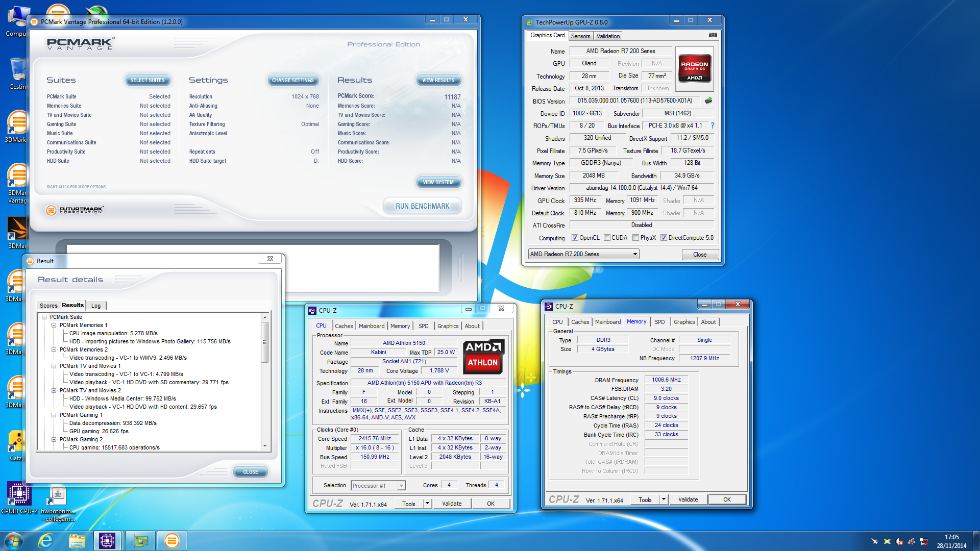Click GPU-Z BIOS save chip icon
The height and width of the screenshot is (551, 980).
(708, 101)
